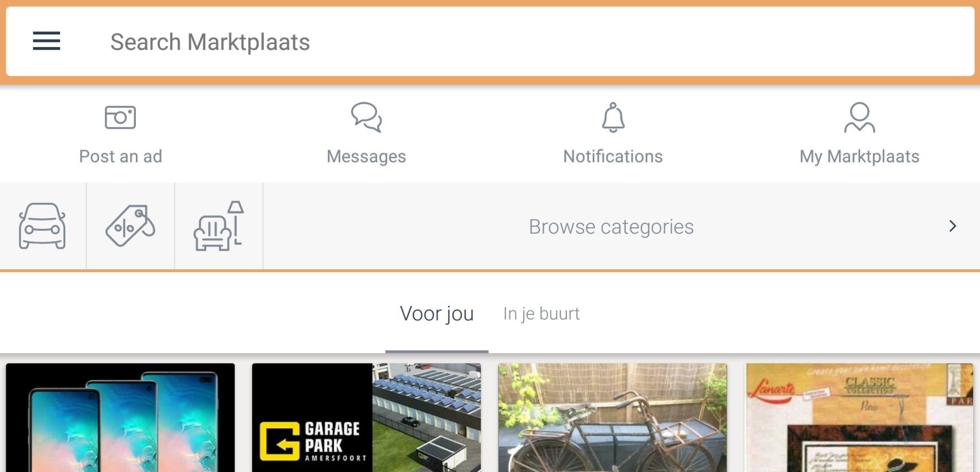Open the hamburger menu
This screenshot has height=472, width=980.
pos(46,41)
